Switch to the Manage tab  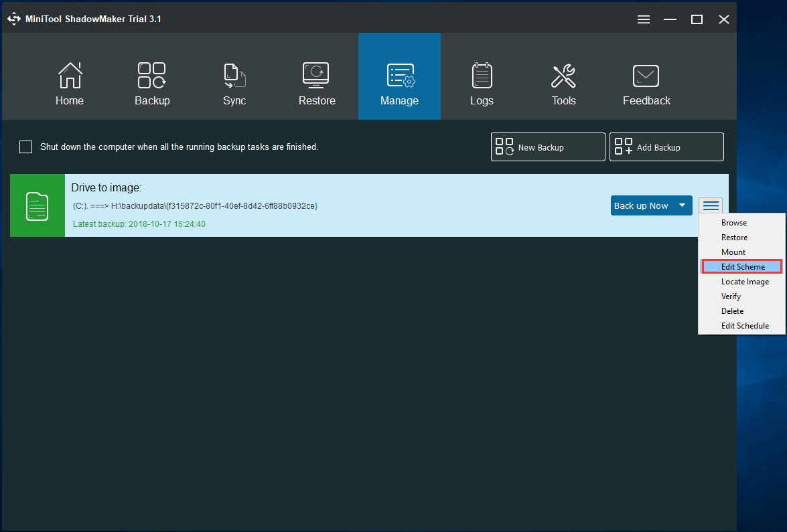tap(399, 75)
